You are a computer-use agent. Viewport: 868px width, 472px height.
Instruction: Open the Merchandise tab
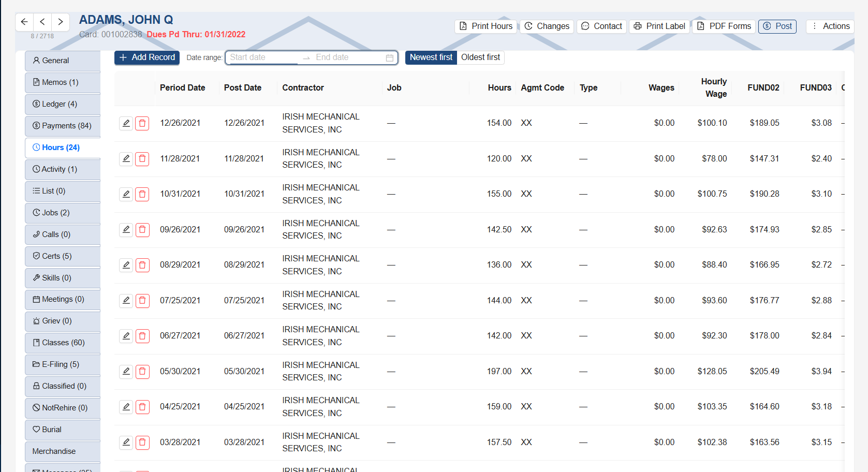[63, 451]
